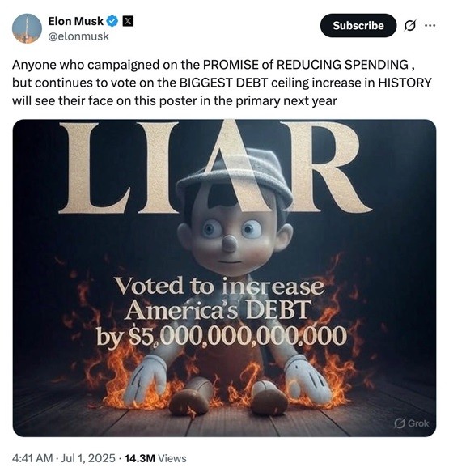Click the Grok icon beside Subscribe
The height and width of the screenshot is (476, 449).
coord(409,26)
